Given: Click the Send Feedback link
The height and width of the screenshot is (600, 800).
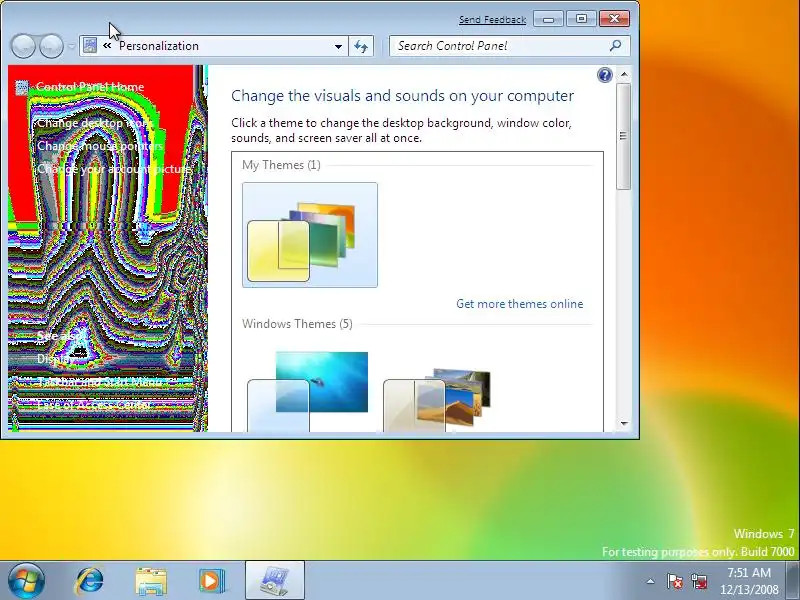Looking at the screenshot, I should (492, 20).
